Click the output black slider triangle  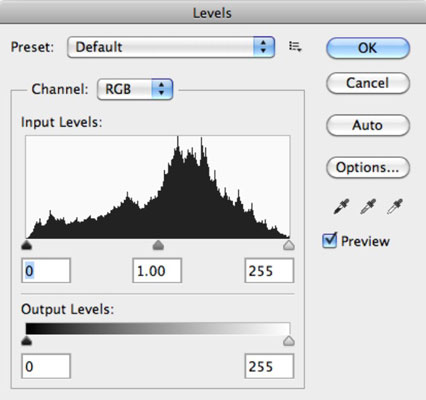(26, 341)
